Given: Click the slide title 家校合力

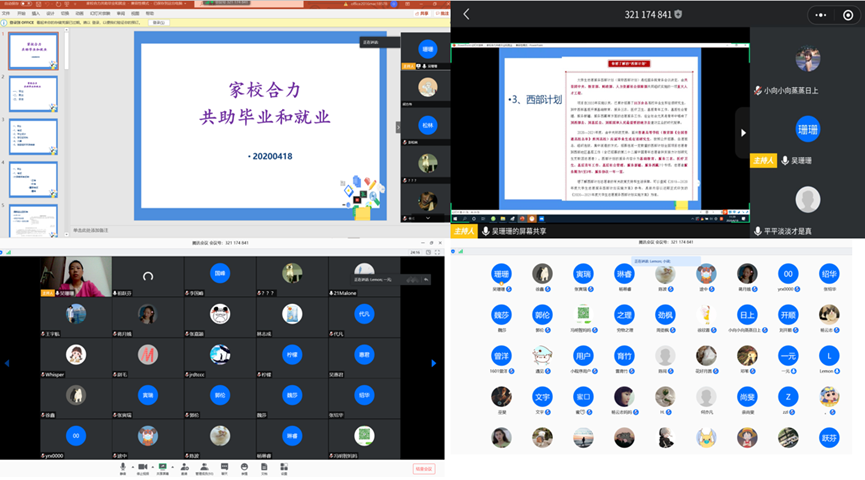Looking at the screenshot, I should point(265,89).
